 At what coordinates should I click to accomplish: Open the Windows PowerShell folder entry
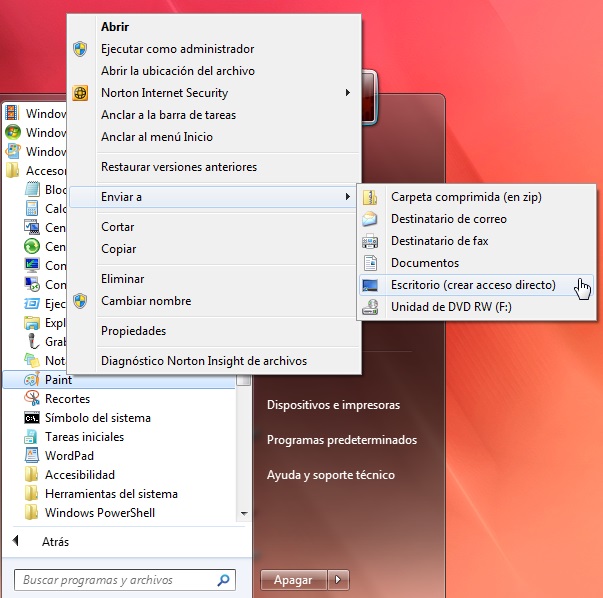point(119,512)
